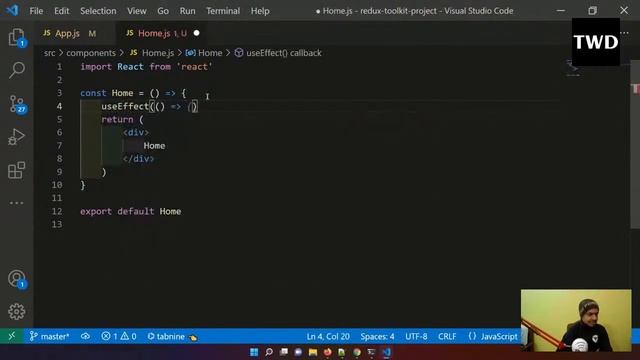The width and height of the screenshot is (640, 360).
Task: Click line number 4 in gutter
Action: (x=60, y=106)
